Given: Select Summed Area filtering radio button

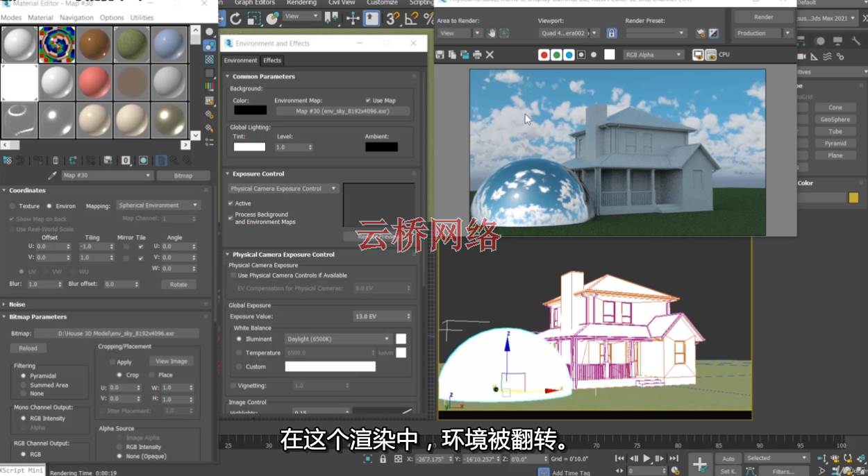Looking at the screenshot, I should 24,384.
